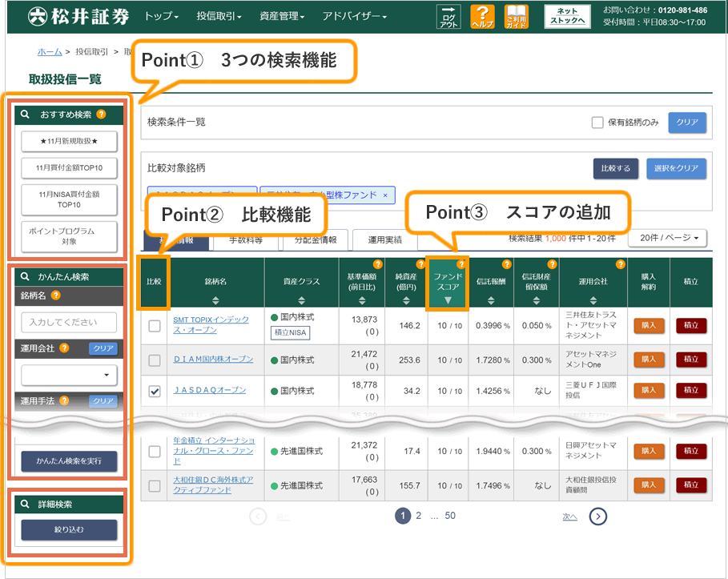Screen dimensions: 728x579
Task: Sort by 信託報酬 using sort arrows
Action: [491, 300]
